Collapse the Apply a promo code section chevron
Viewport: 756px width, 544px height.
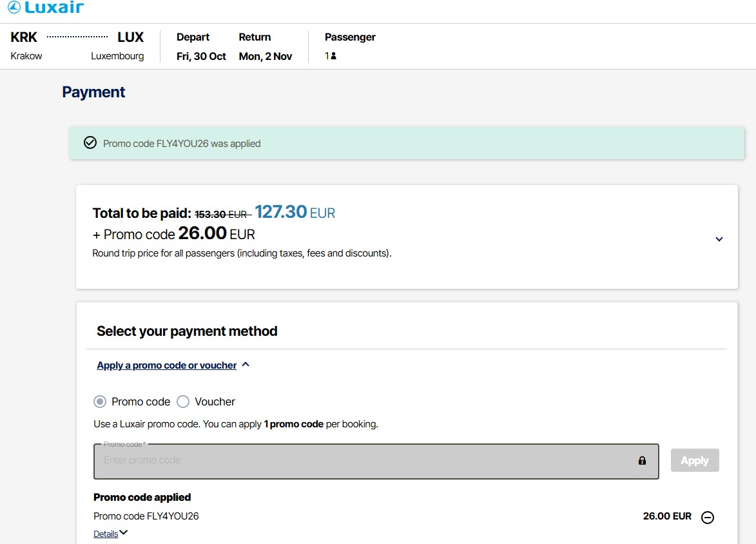(x=246, y=365)
